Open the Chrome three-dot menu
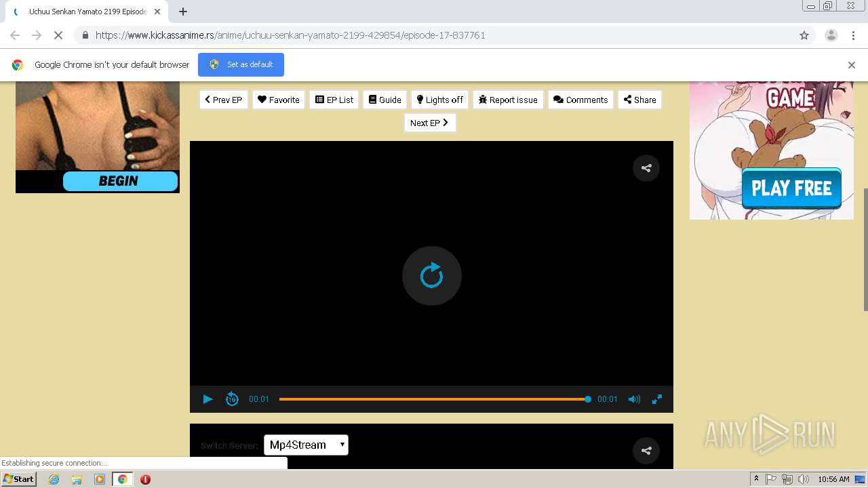 (854, 35)
